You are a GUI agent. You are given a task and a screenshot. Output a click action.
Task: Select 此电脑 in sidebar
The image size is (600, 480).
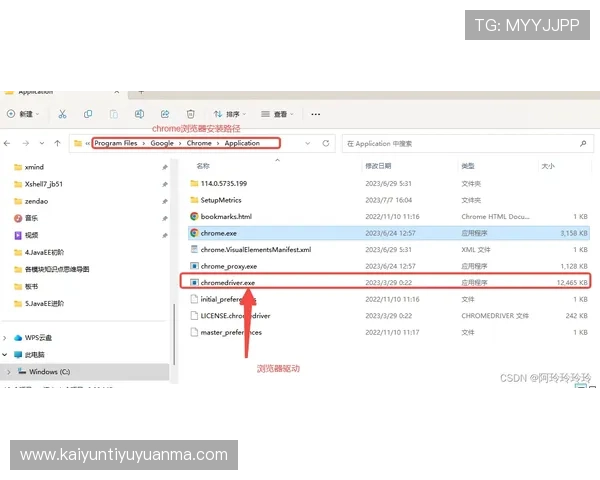coord(29,355)
